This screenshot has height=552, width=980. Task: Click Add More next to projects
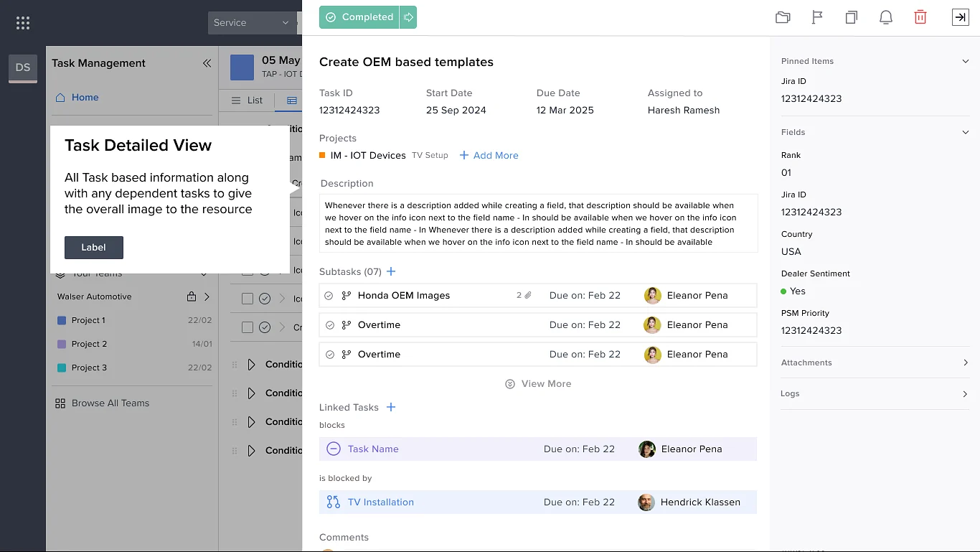489,155
